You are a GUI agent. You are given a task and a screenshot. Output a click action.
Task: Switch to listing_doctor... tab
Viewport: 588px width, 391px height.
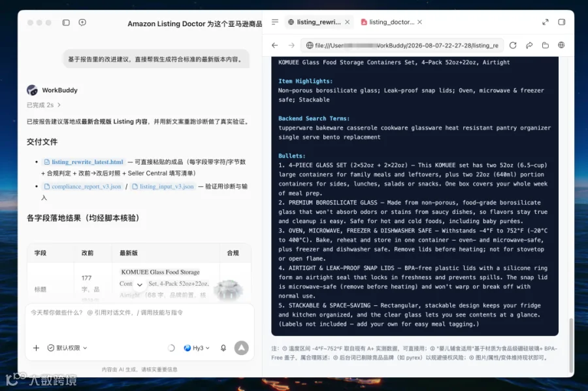pyautogui.click(x=387, y=22)
